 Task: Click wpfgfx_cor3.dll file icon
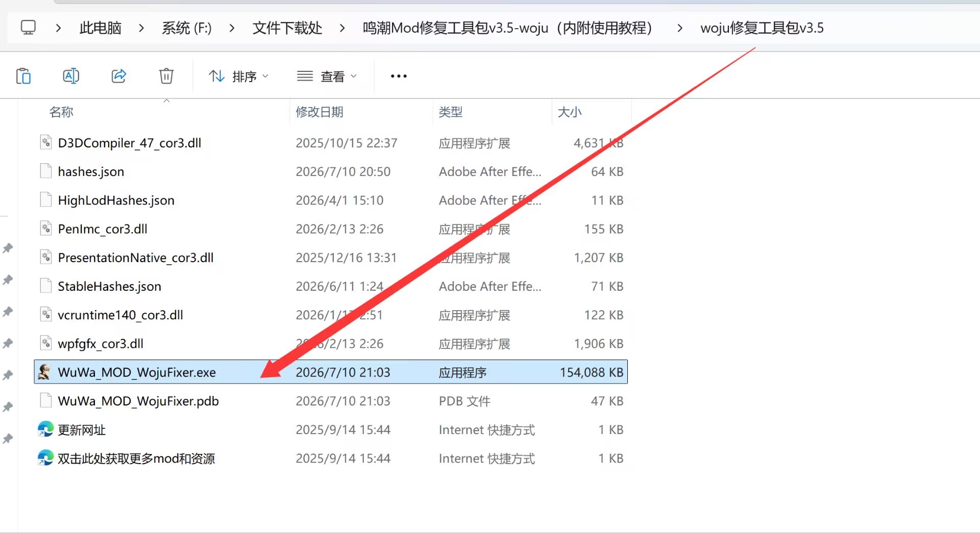coord(46,343)
